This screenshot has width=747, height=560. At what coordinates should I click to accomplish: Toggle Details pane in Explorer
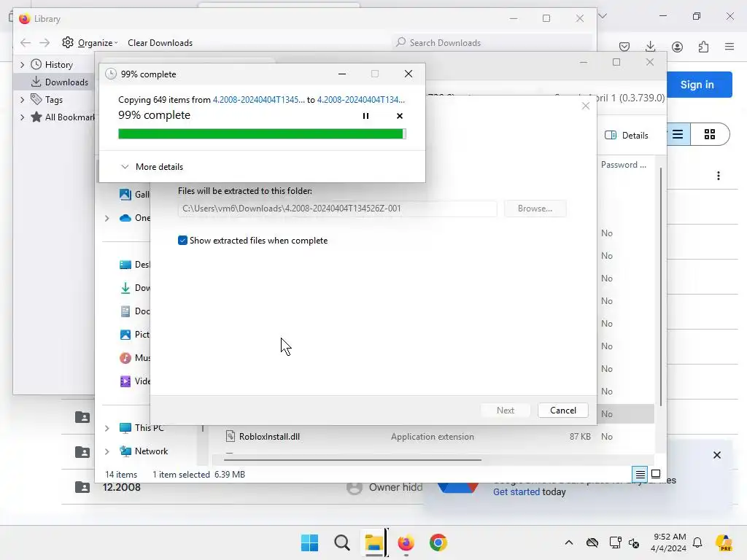coord(627,135)
